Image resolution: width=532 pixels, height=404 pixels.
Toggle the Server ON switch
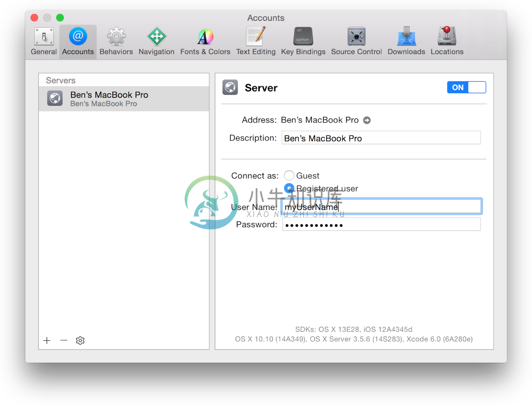pos(466,87)
